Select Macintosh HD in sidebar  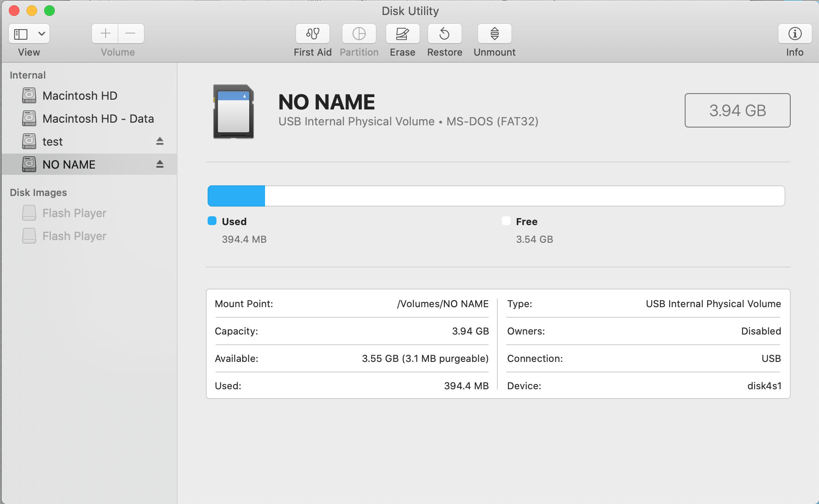[80, 96]
